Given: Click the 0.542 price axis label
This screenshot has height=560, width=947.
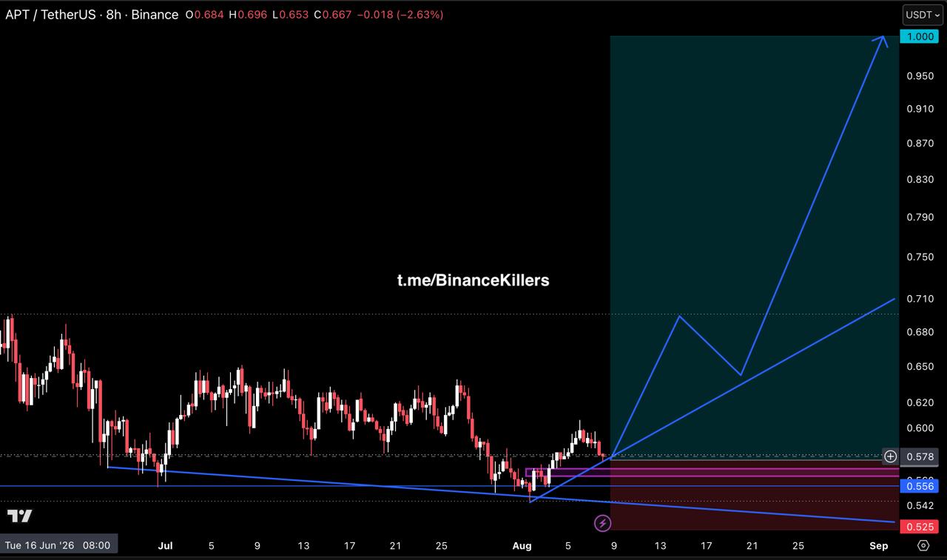Looking at the screenshot, I should point(920,506).
